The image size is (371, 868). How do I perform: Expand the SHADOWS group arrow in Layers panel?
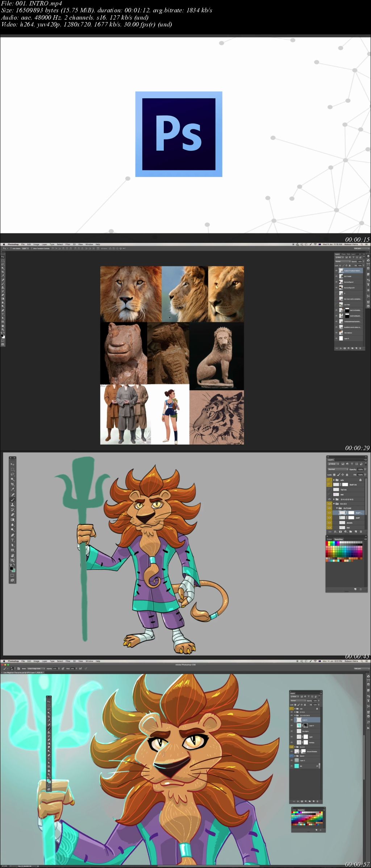(334, 499)
